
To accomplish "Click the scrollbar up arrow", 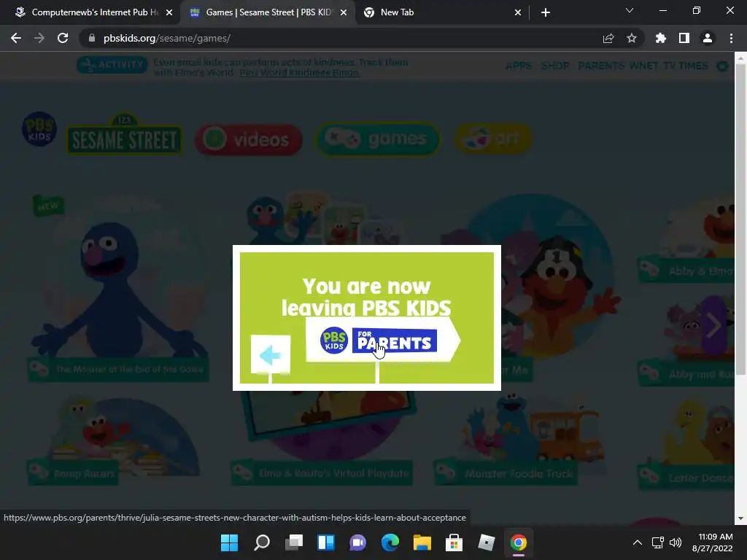I will (x=740, y=58).
